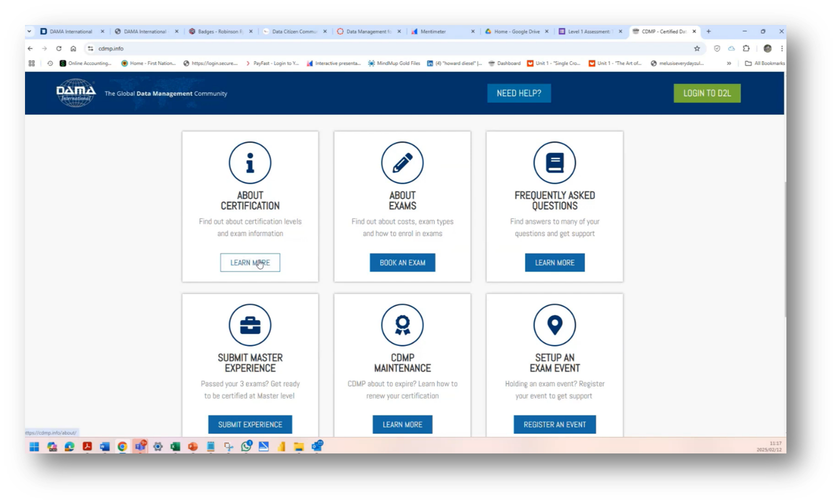This screenshot has width=837, height=504.
Task: Click the CDMP Maintenance ribbon badge icon
Action: tap(402, 325)
